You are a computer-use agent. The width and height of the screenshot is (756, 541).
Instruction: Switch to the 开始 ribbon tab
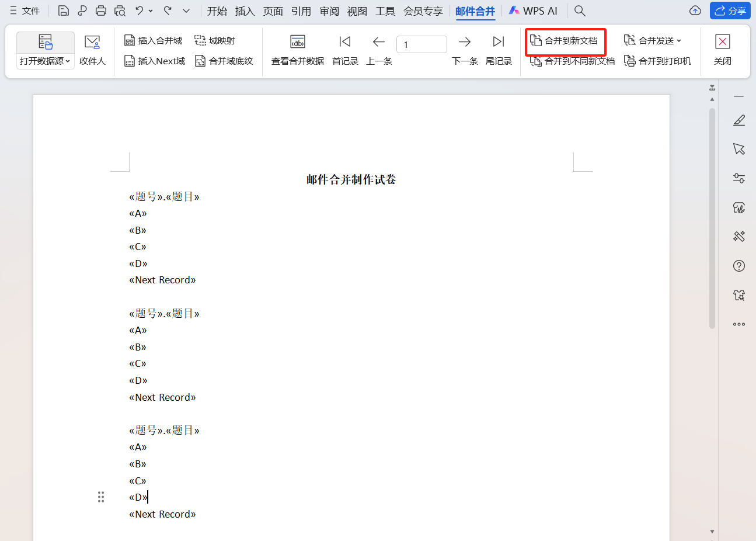pos(217,11)
